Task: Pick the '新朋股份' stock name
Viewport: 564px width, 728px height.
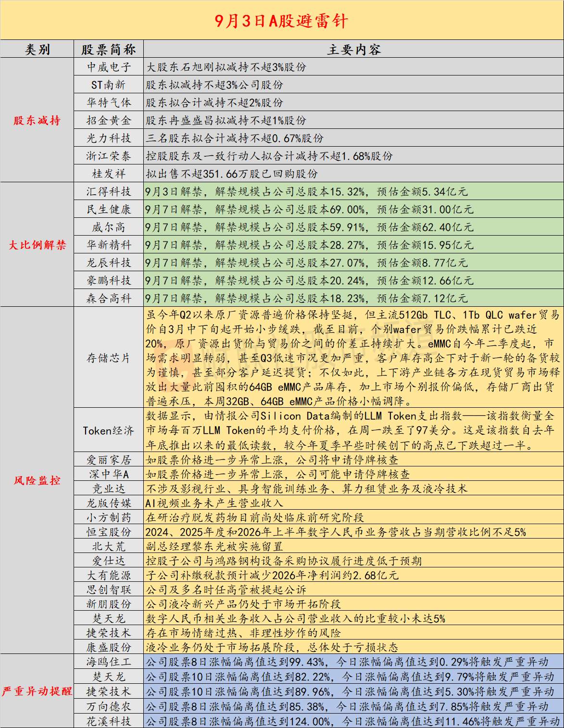Action: pos(109,604)
